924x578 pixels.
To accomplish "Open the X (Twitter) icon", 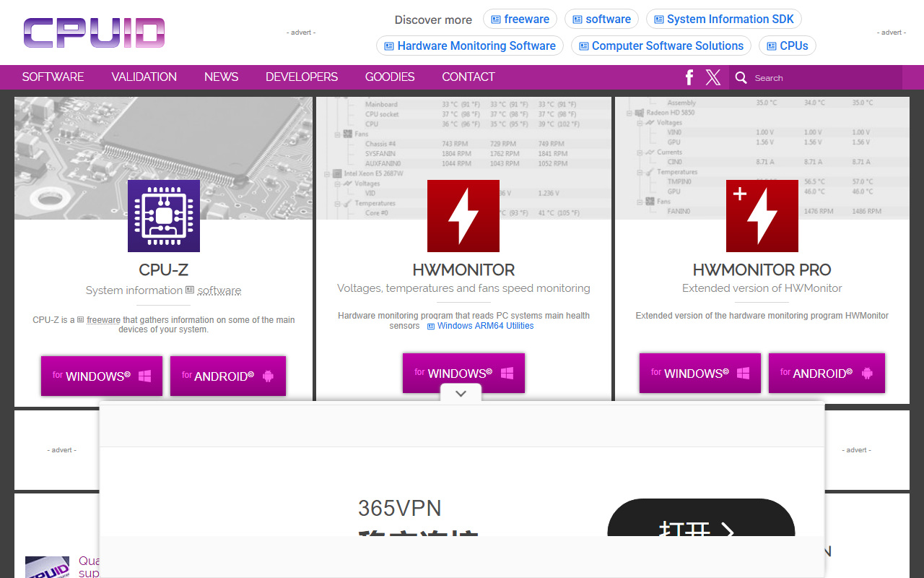I will [713, 77].
